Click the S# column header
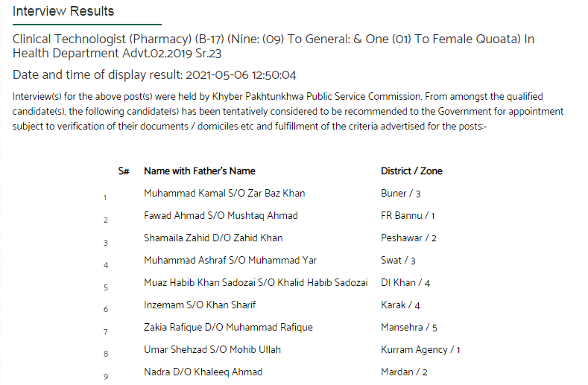 click(x=124, y=171)
